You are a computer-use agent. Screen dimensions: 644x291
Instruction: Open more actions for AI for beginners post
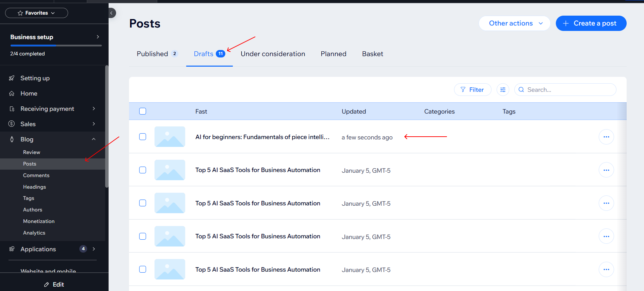click(x=606, y=137)
